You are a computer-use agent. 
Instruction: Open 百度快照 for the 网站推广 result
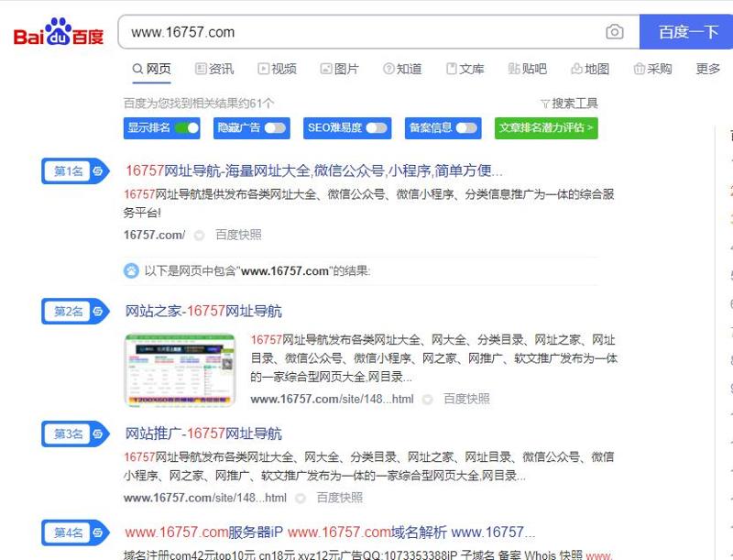coord(339,499)
